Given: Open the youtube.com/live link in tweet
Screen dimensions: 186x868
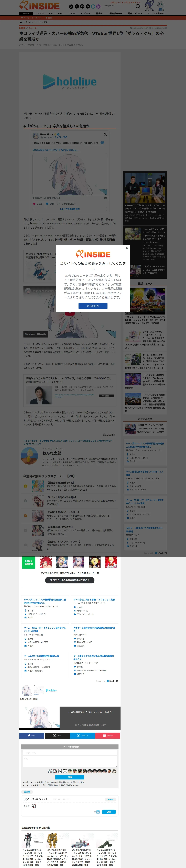Looking at the screenshot, I should click(x=56, y=150).
